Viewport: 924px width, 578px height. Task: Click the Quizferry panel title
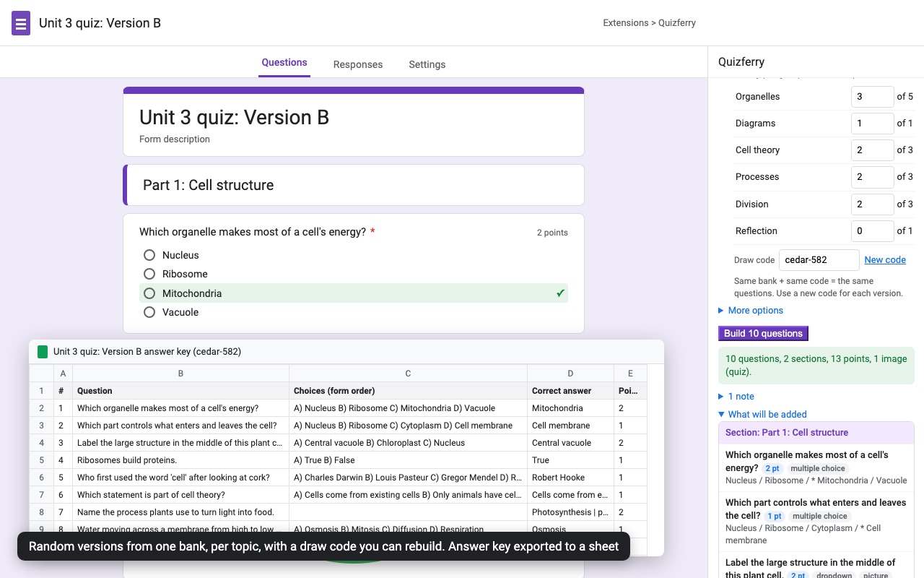click(x=741, y=62)
